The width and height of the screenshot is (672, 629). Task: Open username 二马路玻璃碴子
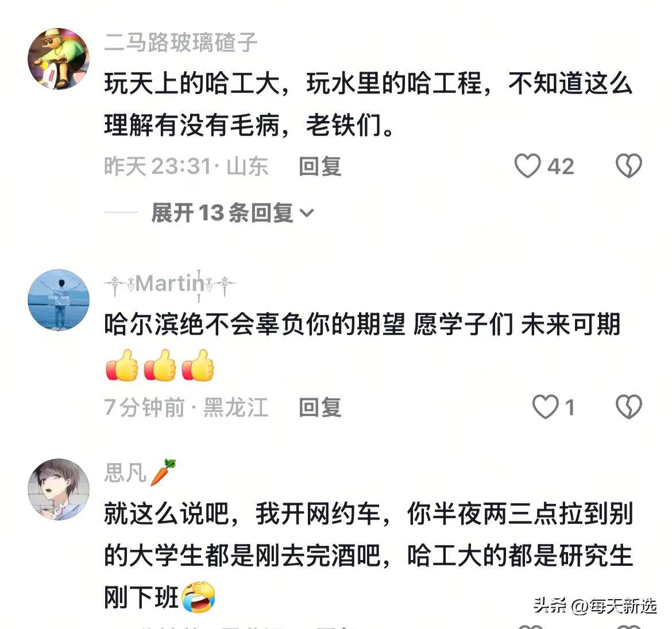pos(180,42)
